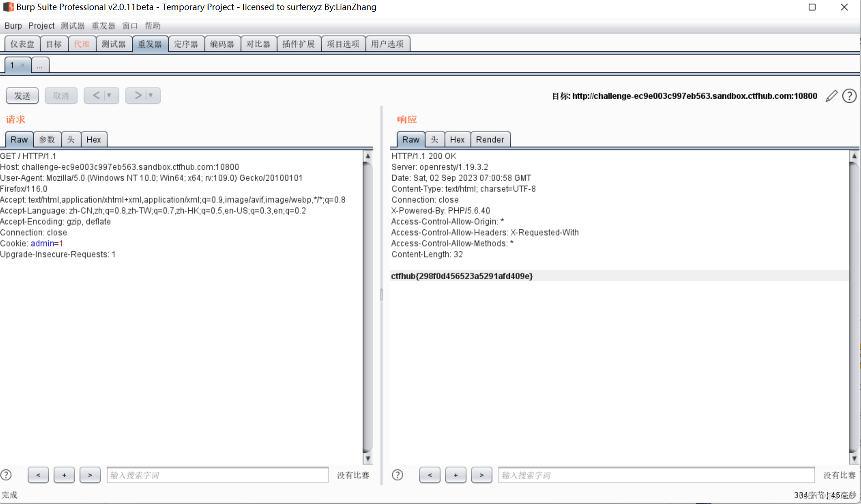
Task: Click the Content-Length: 32 response header
Action: [x=427, y=254]
